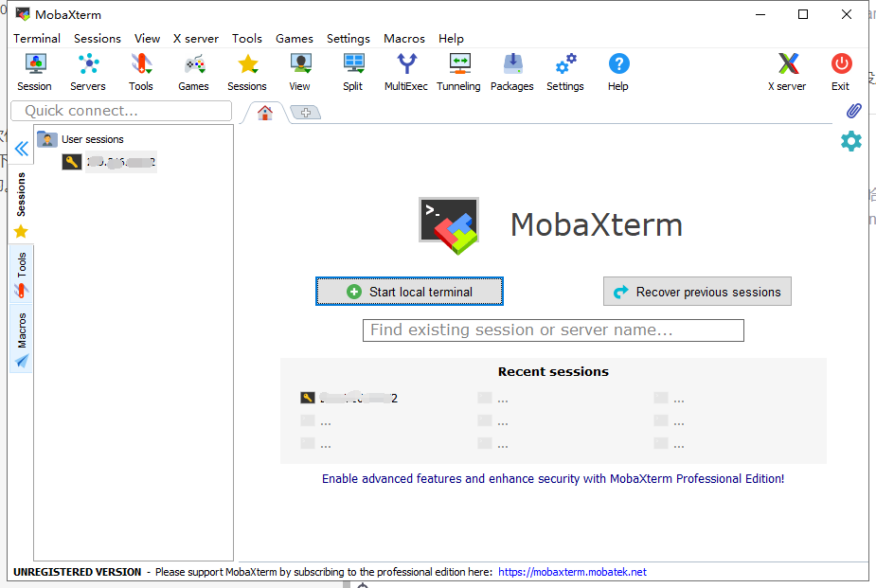
Task: Select the Home tab with house icon
Action: pos(265,113)
